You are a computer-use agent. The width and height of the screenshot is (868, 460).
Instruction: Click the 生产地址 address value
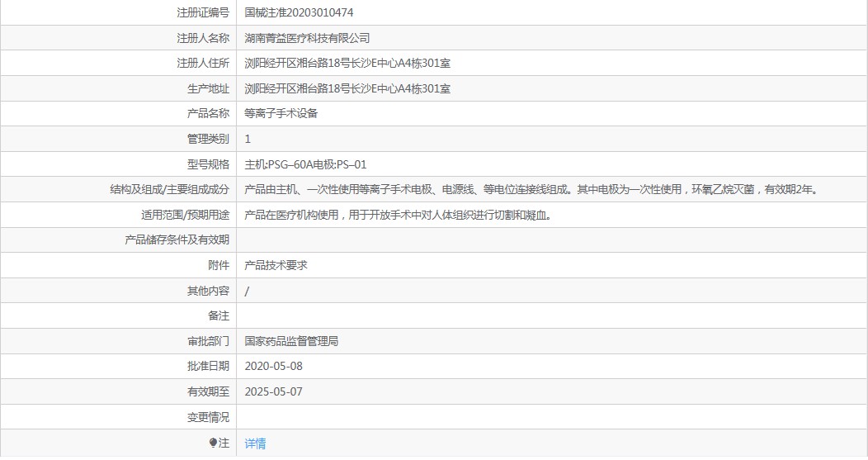[347, 88]
